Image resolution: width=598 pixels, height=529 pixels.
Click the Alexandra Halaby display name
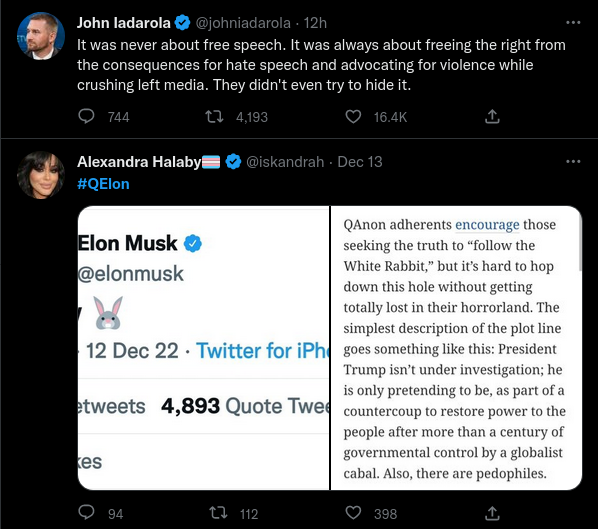139,162
